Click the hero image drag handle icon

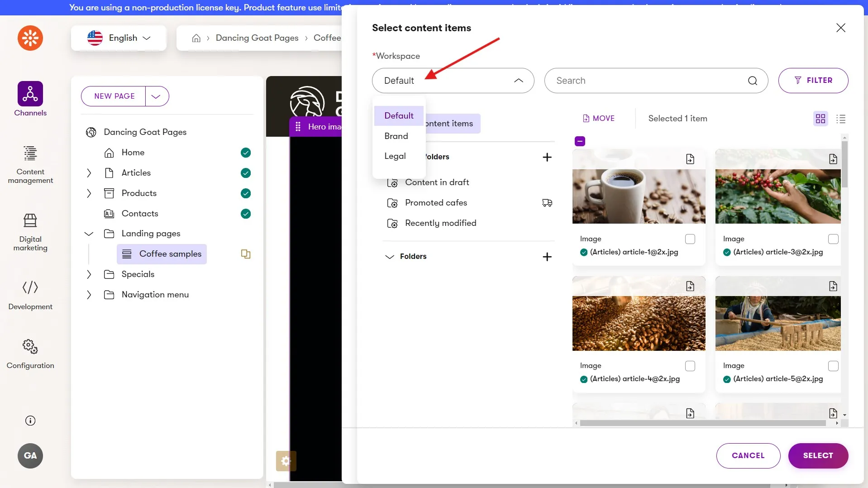pos(298,127)
